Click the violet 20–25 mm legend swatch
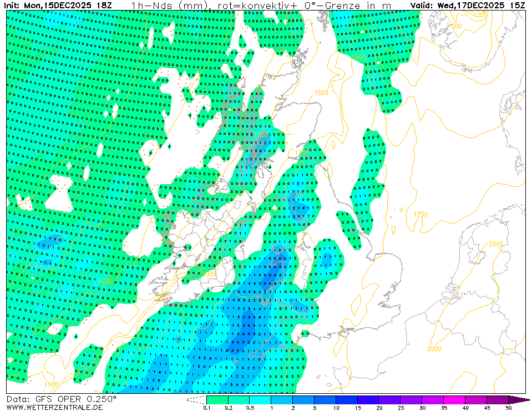 click(390, 399)
